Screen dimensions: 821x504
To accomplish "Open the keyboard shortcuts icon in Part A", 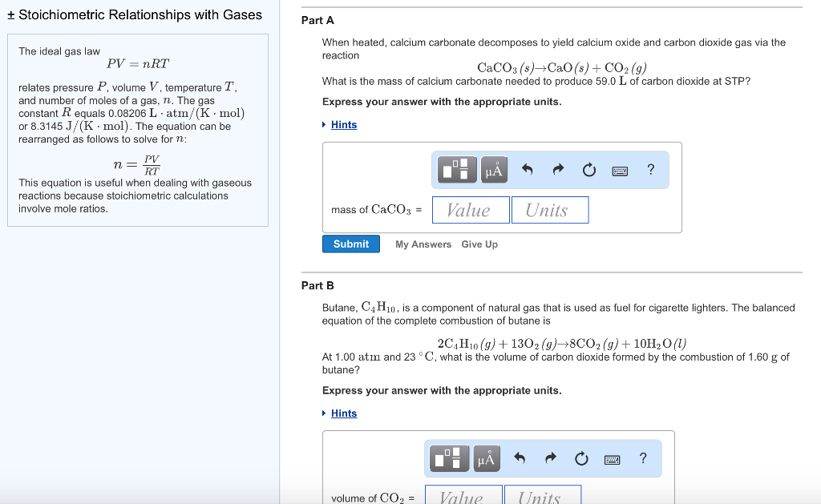I will click(619, 169).
